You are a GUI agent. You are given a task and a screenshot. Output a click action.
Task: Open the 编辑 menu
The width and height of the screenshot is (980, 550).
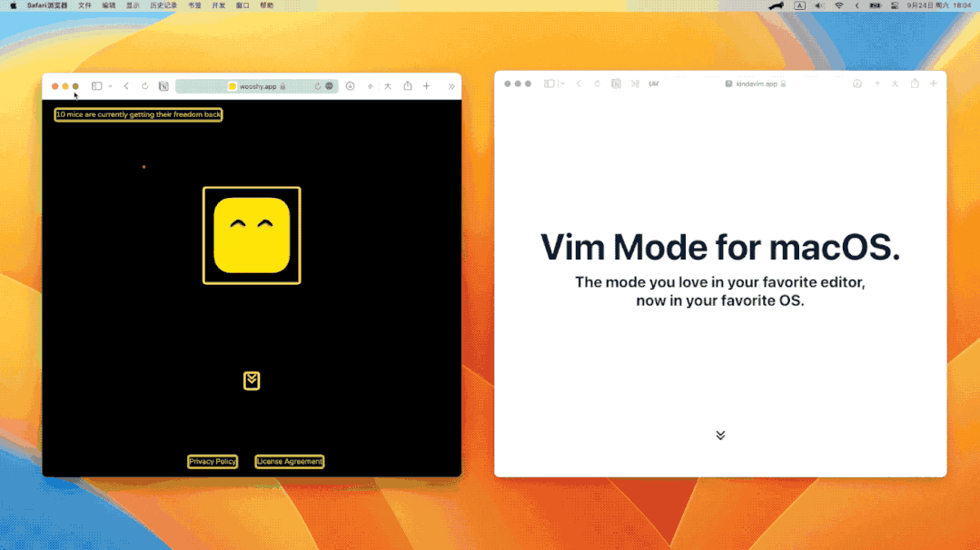(x=109, y=5)
